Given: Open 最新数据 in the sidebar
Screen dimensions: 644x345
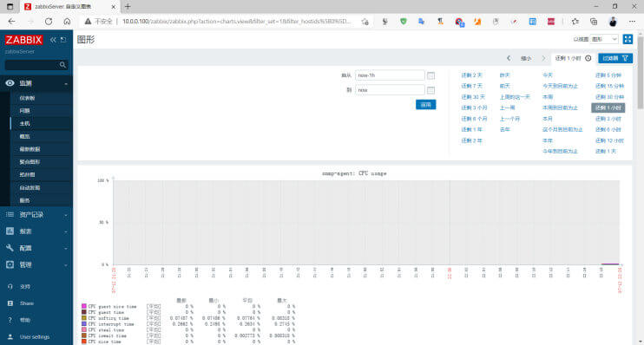Looking at the screenshot, I should click(x=30, y=149).
